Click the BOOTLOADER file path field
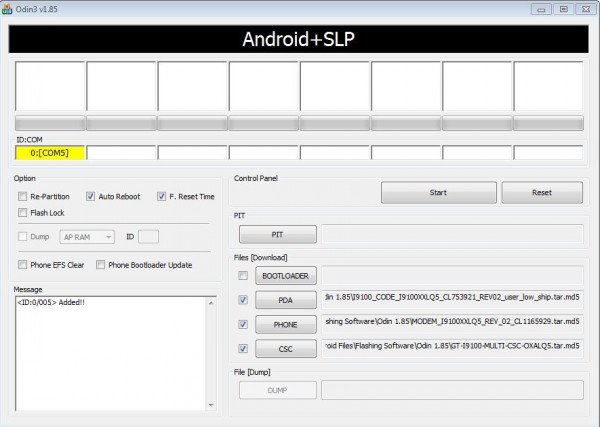The image size is (600, 427). point(452,276)
